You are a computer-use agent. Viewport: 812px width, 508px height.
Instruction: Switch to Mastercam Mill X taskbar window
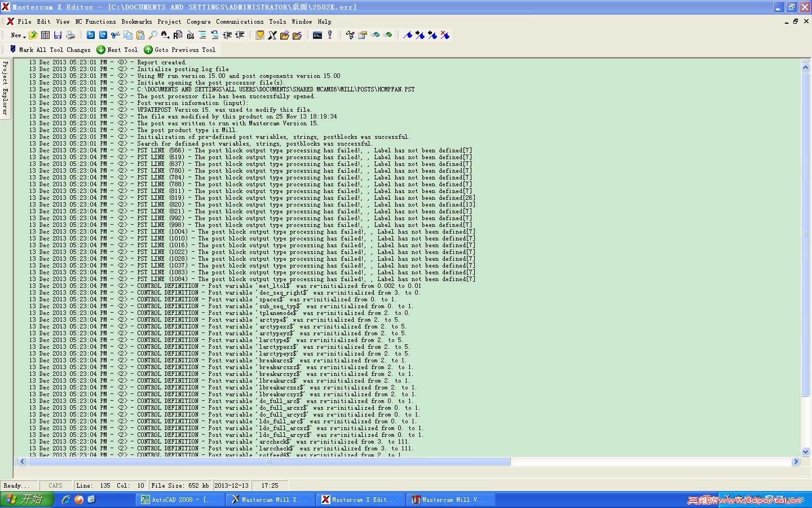click(271, 500)
